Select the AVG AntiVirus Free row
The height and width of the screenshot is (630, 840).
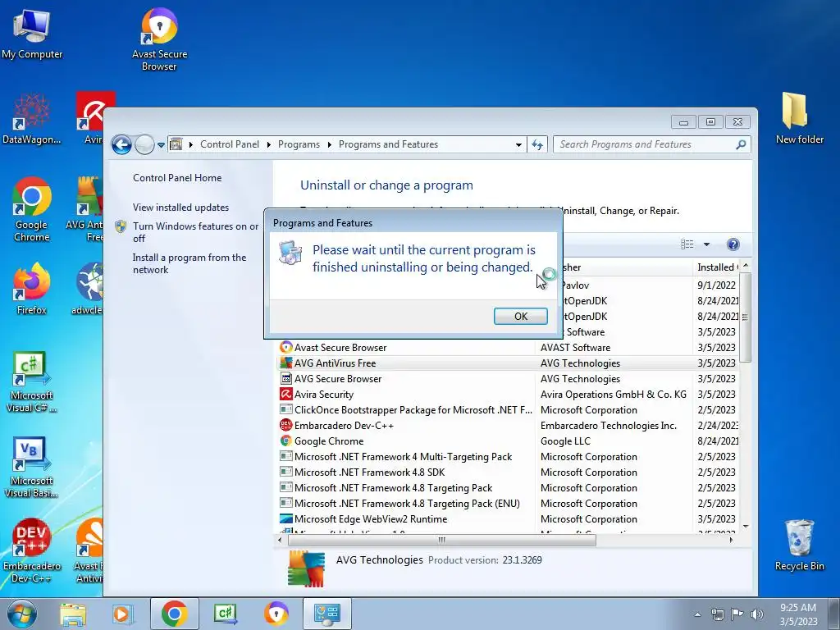click(508, 363)
